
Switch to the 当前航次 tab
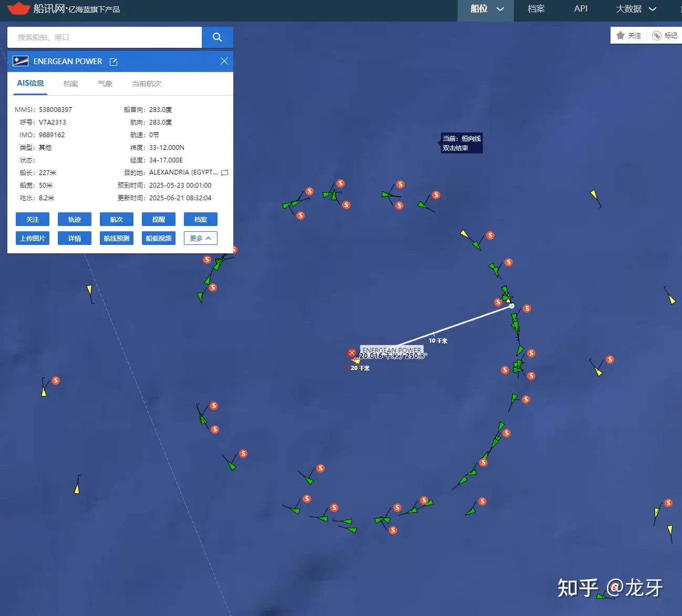tap(147, 84)
